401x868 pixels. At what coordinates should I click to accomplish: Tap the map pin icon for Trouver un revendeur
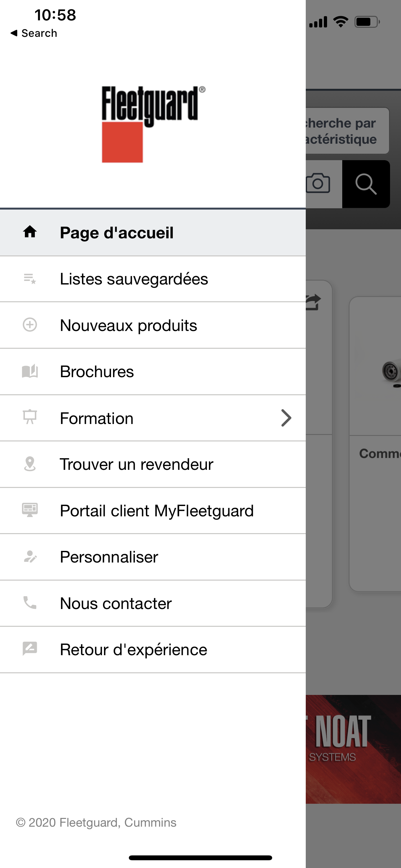pyautogui.click(x=30, y=464)
